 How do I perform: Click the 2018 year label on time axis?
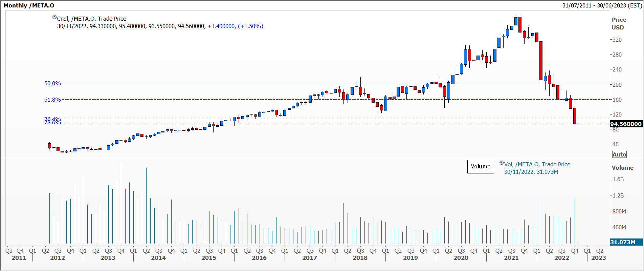[x=360, y=258]
